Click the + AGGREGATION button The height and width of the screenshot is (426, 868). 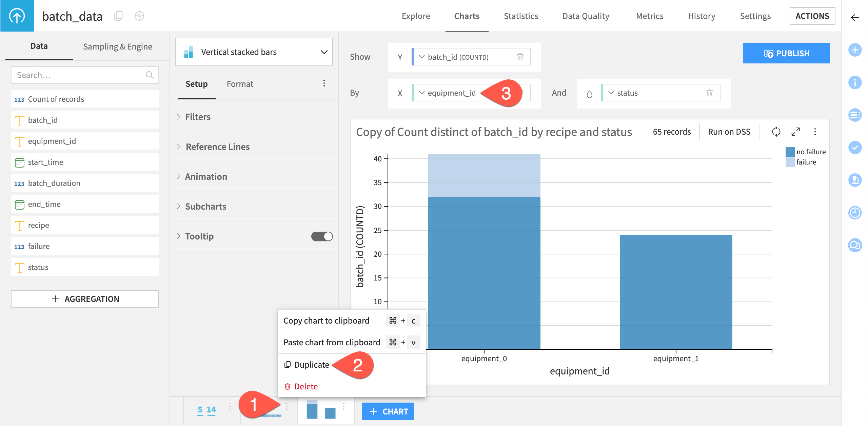click(x=84, y=299)
